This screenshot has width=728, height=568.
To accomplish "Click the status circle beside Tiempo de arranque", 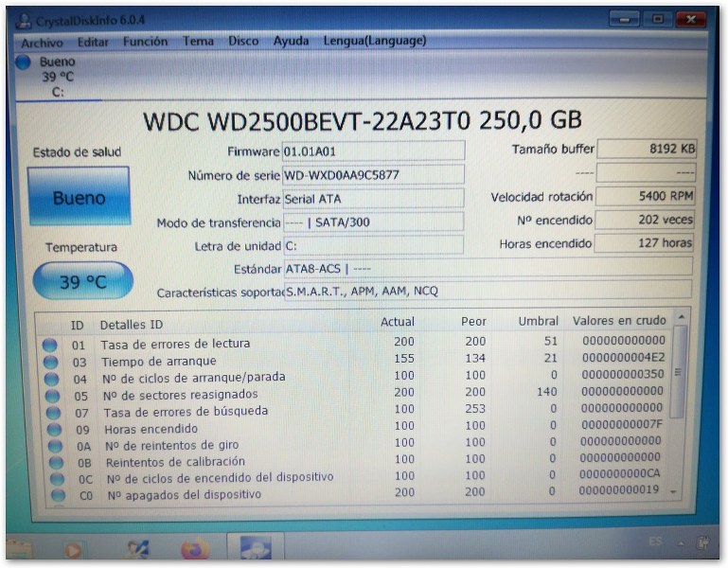I will [50, 363].
